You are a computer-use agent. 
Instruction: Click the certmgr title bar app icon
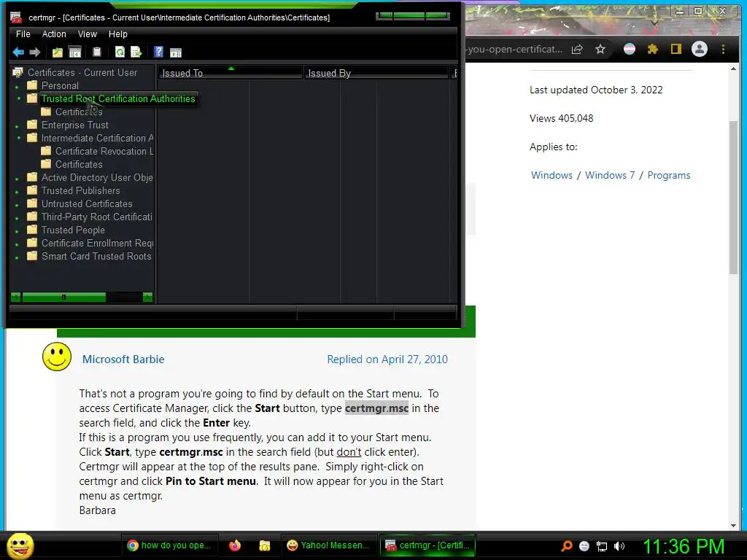[x=16, y=17]
